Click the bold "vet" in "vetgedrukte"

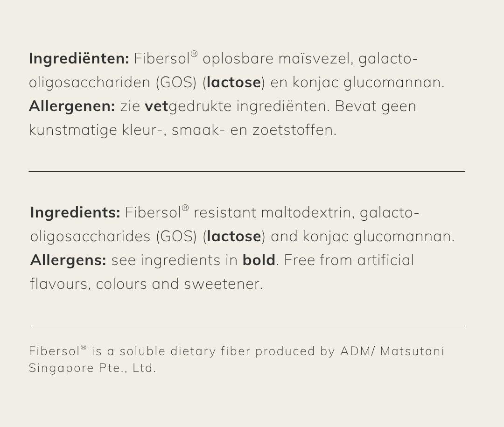coord(156,106)
